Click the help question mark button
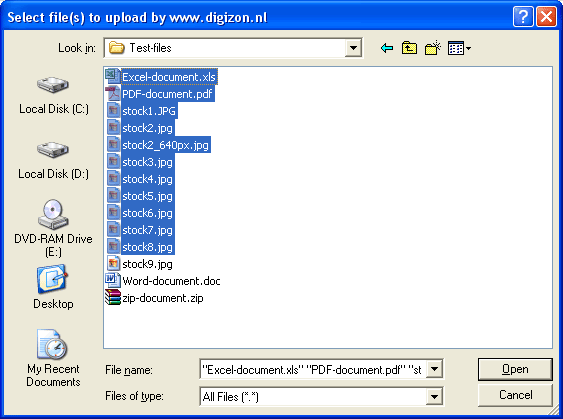Viewport: 563px width, 419px height. click(523, 17)
